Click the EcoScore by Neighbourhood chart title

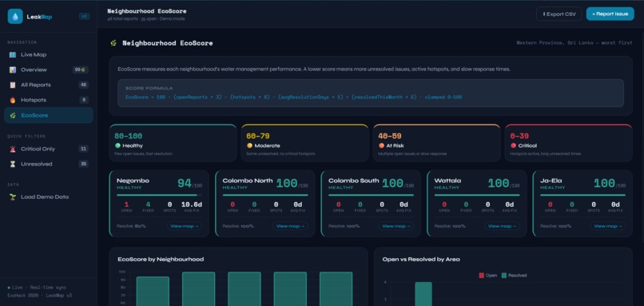[161, 259]
